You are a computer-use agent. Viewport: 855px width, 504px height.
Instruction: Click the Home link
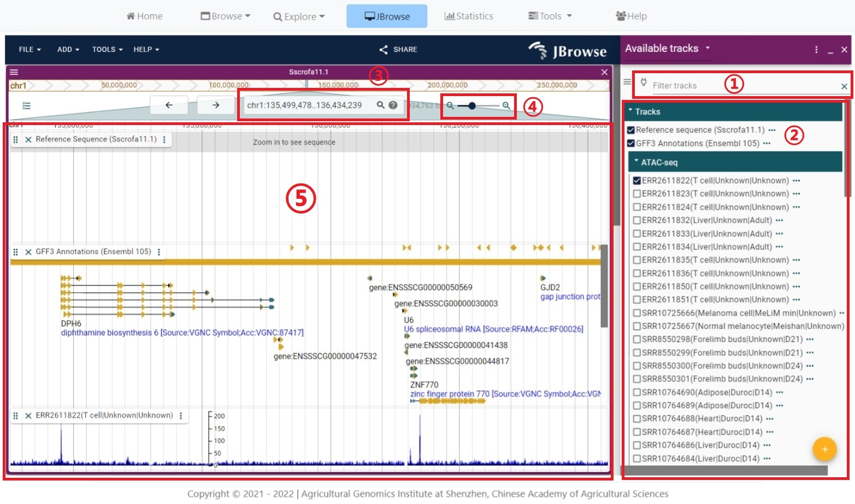pos(144,16)
